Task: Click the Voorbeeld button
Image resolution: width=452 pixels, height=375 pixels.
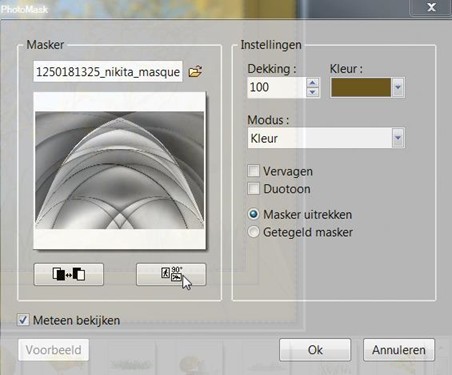Action: [x=54, y=350]
